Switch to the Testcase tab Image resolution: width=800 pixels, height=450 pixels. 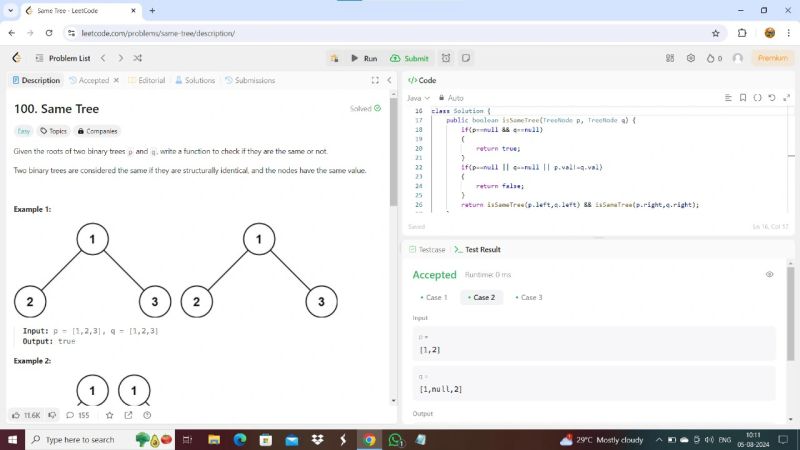(427, 249)
